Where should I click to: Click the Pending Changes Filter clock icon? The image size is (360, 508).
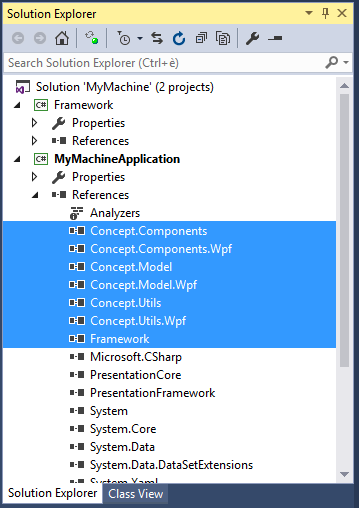pos(124,38)
